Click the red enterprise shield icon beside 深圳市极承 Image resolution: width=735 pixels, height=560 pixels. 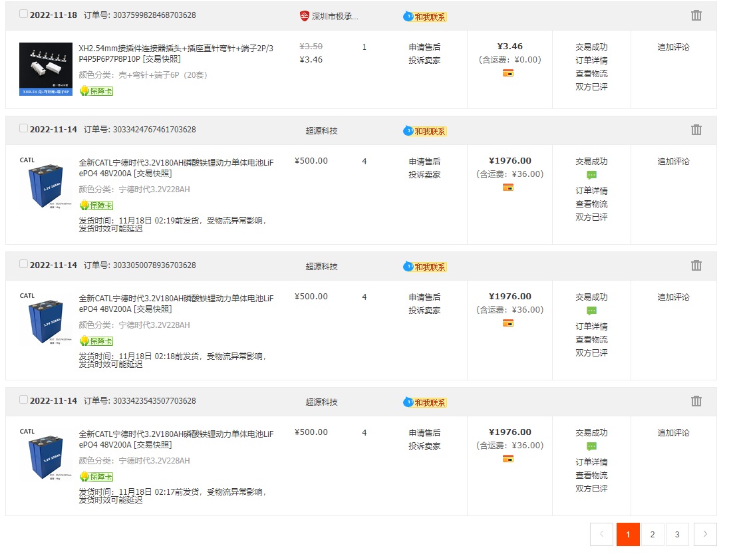point(305,16)
